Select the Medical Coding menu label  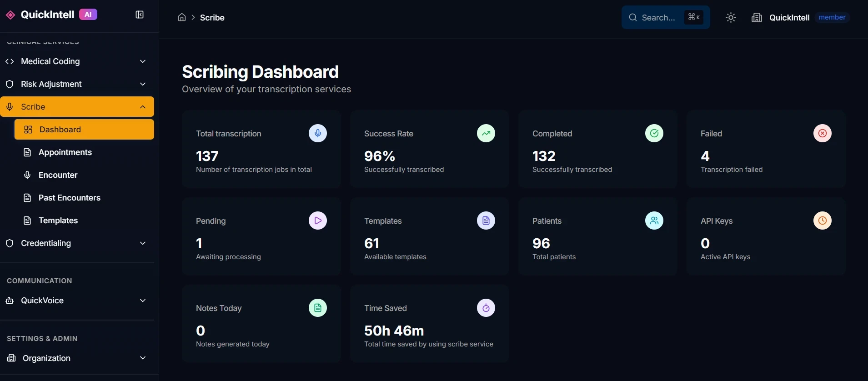pos(50,61)
